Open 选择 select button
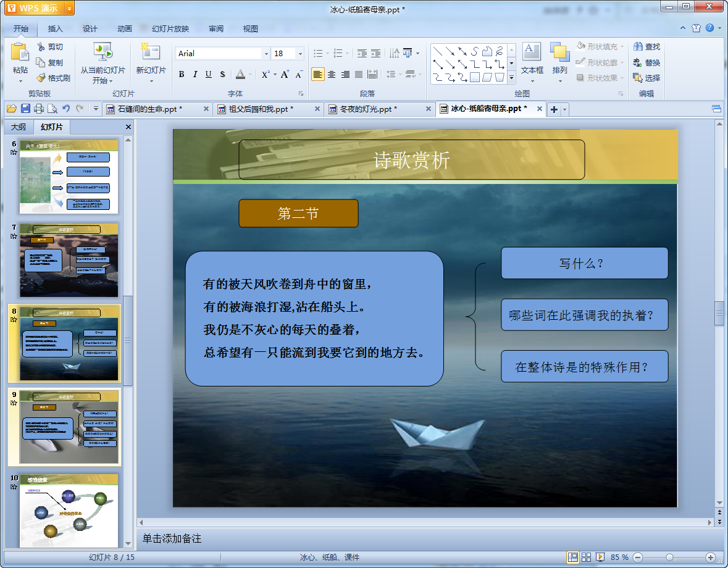 pos(646,78)
